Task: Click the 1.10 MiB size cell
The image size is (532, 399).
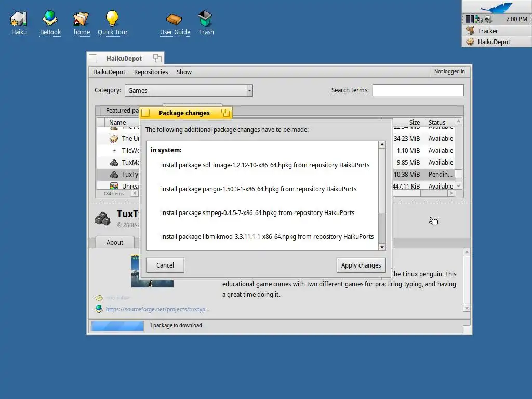Action: 408,150
